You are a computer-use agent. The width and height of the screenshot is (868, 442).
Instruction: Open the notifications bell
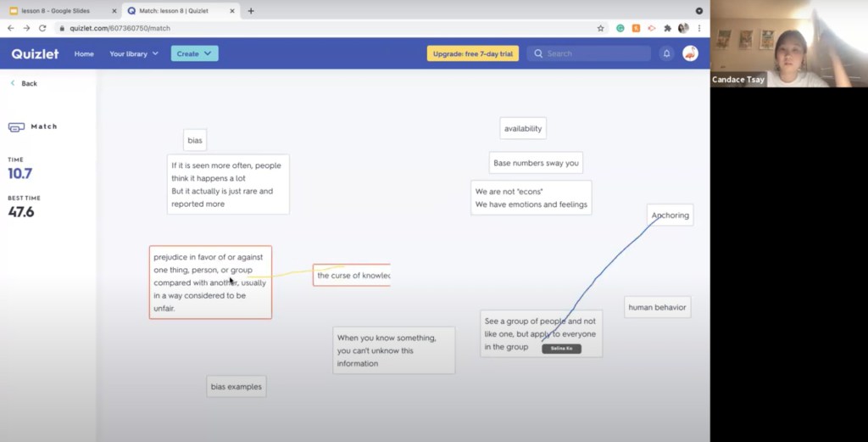[666, 53]
